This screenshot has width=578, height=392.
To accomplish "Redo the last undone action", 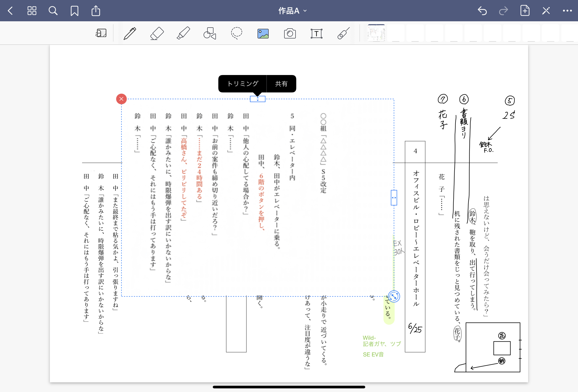I will tap(503, 11).
